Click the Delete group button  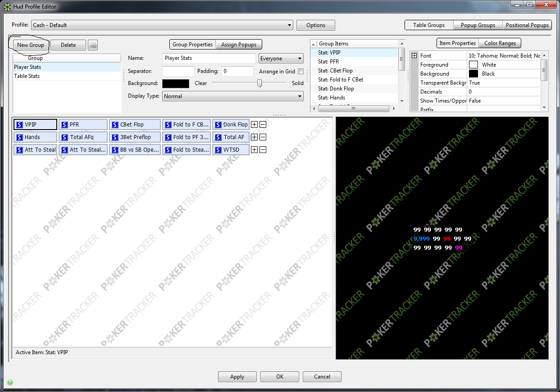point(68,45)
